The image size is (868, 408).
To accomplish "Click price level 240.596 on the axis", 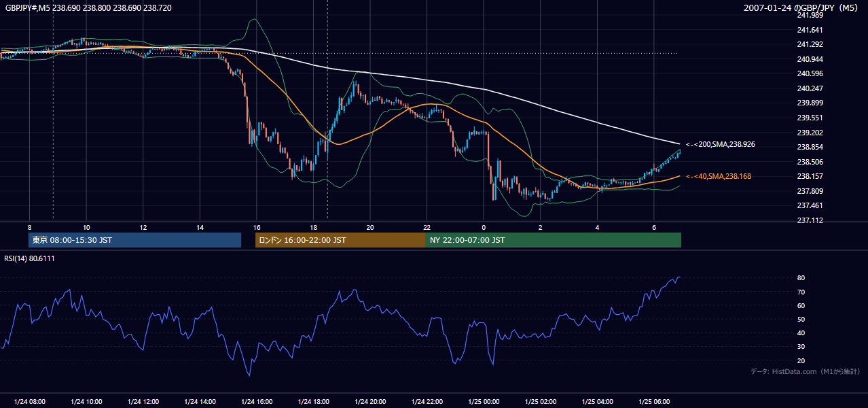I will click(810, 74).
